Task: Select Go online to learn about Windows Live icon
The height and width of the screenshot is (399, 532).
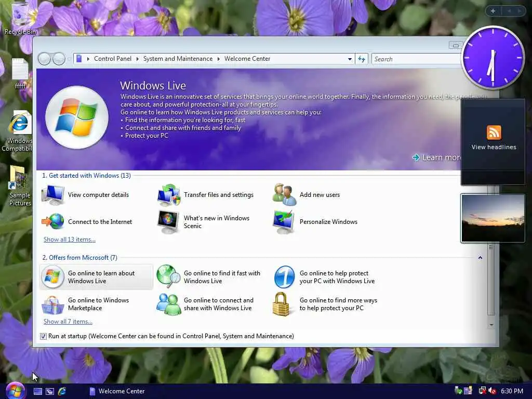Action: (52, 277)
